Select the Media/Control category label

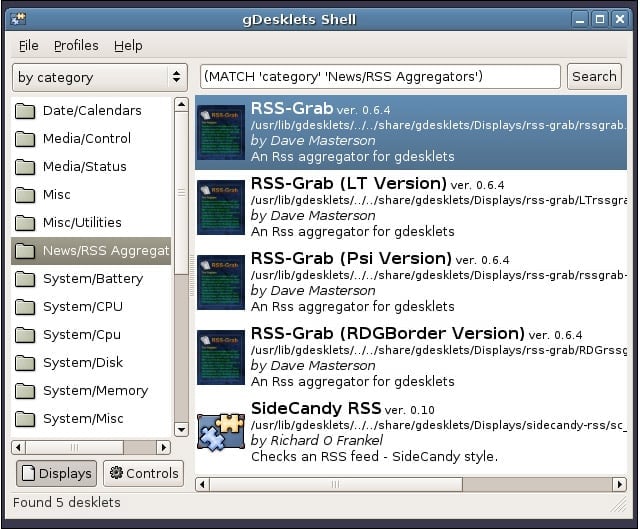coord(87,139)
